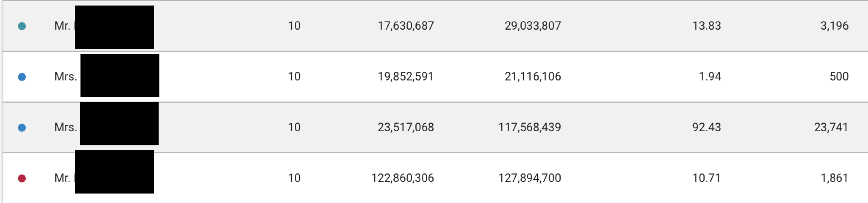The image size is (868, 203).
Task: Click the 1.94 cell
Action: [x=710, y=77]
